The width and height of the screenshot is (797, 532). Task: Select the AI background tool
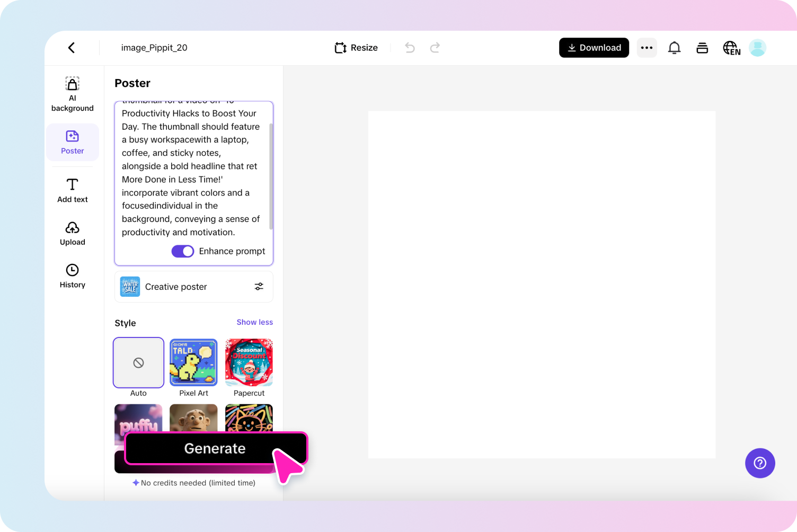click(x=73, y=94)
